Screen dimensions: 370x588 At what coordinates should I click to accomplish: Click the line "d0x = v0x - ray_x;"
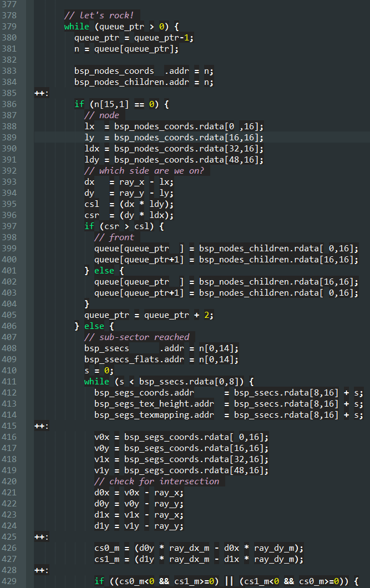[139, 493]
